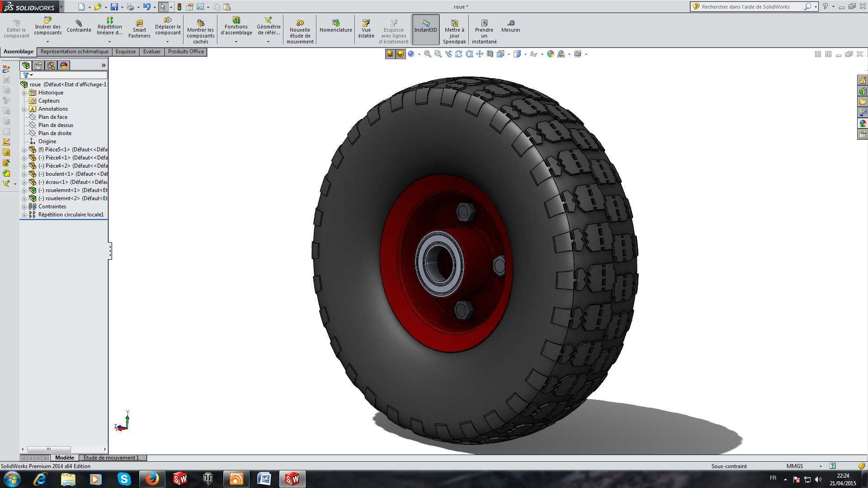868x488 pixels.
Task: Create a Vue éclatée
Action: (x=366, y=28)
